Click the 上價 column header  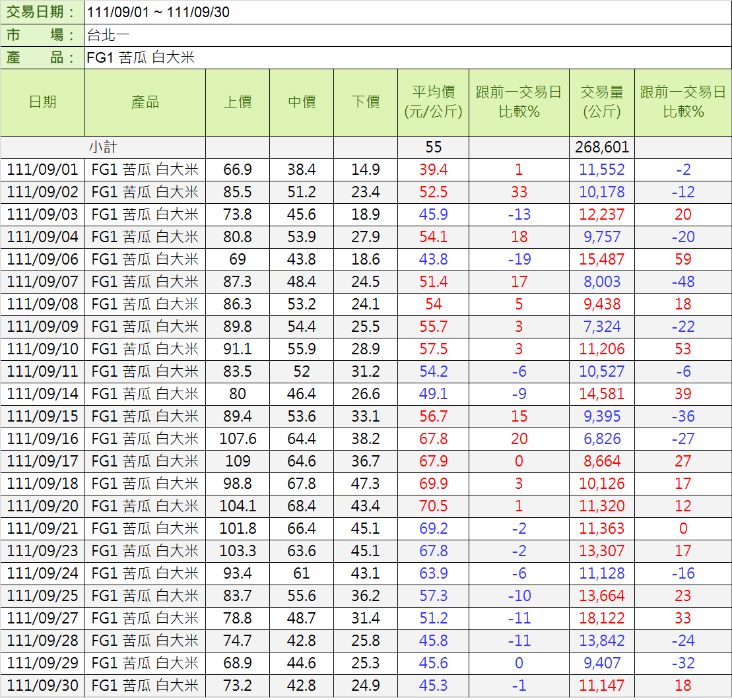click(238, 102)
